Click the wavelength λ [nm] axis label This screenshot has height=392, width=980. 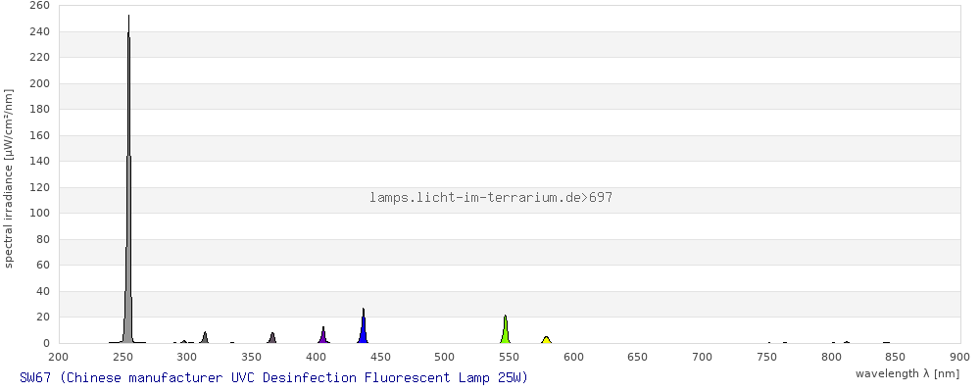(x=906, y=373)
